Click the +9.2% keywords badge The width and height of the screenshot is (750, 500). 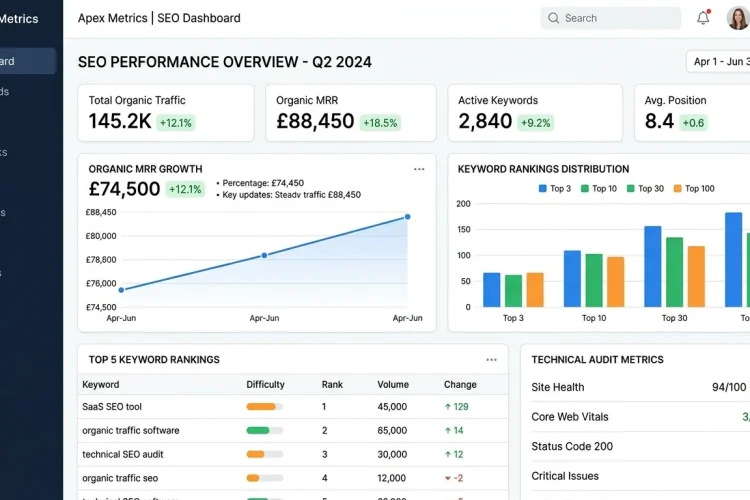click(x=536, y=123)
